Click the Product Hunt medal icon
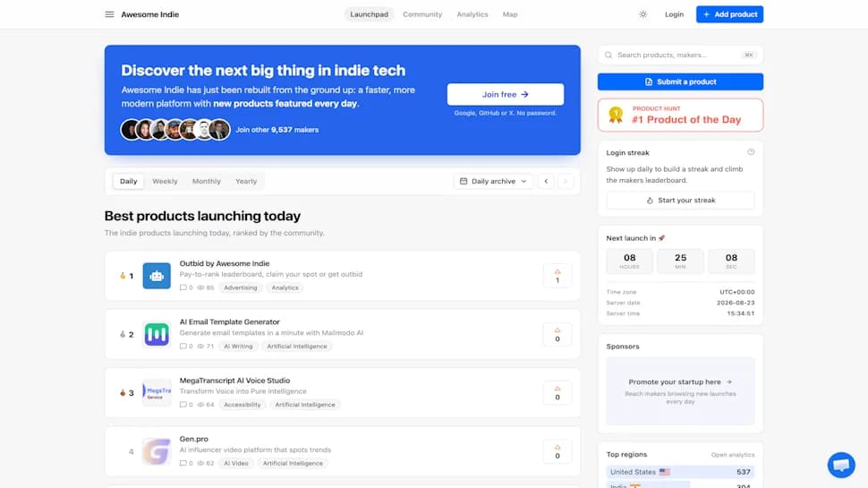This screenshot has width=868, height=488. [616, 115]
